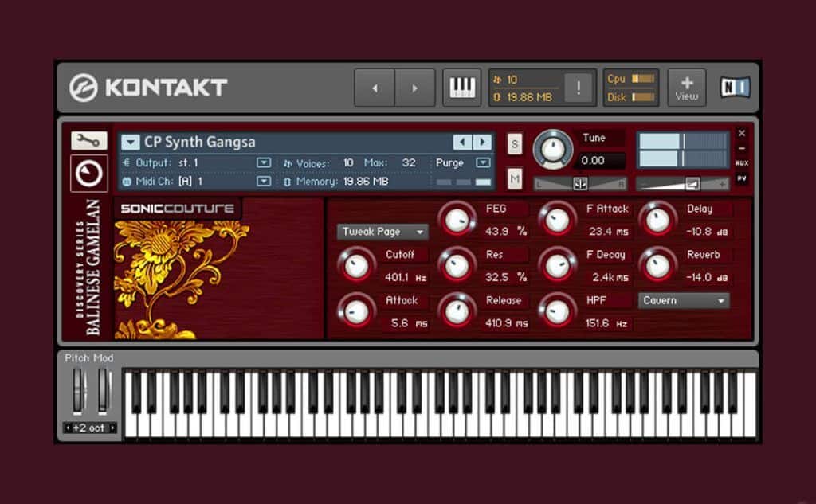Click the Tune value field 0.00
Image resolution: width=816 pixels, height=504 pixels.
coord(598,160)
